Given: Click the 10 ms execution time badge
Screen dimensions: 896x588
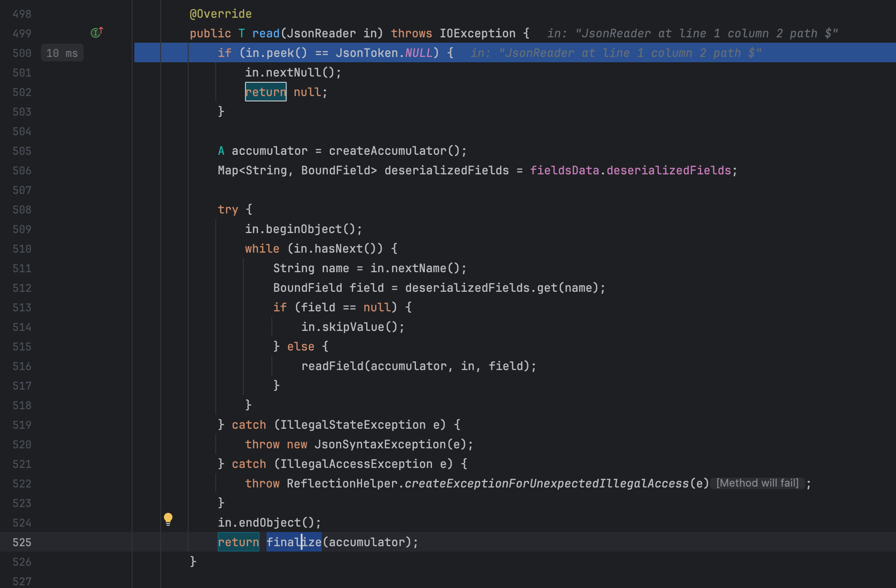Looking at the screenshot, I should (62, 53).
